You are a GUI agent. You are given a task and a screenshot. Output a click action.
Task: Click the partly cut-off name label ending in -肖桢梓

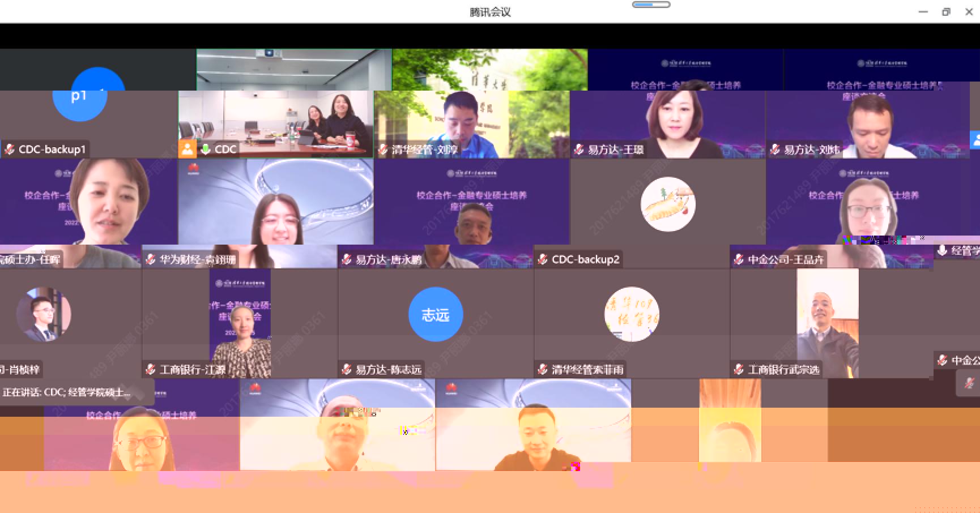pos(20,370)
